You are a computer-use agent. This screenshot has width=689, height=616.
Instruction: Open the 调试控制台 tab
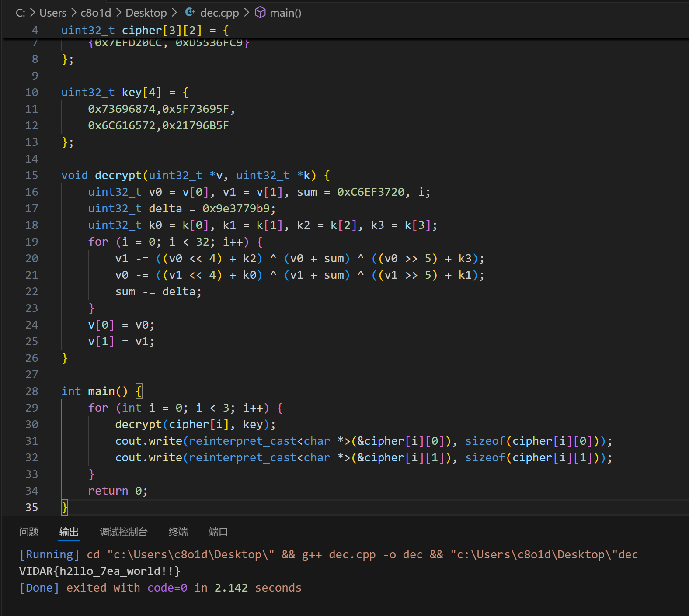[124, 532]
